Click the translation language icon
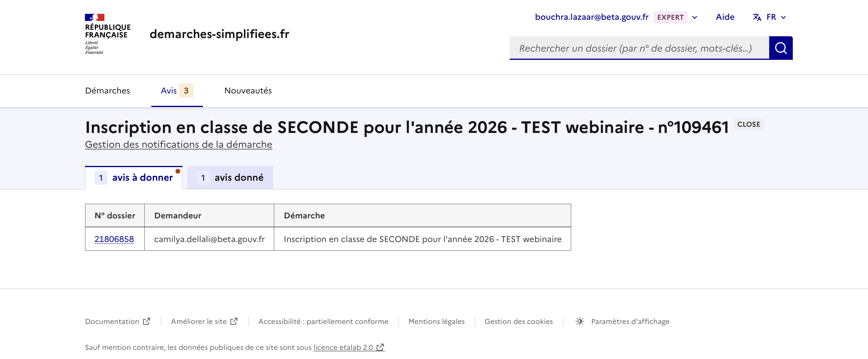The image size is (868, 359). coord(757,17)
